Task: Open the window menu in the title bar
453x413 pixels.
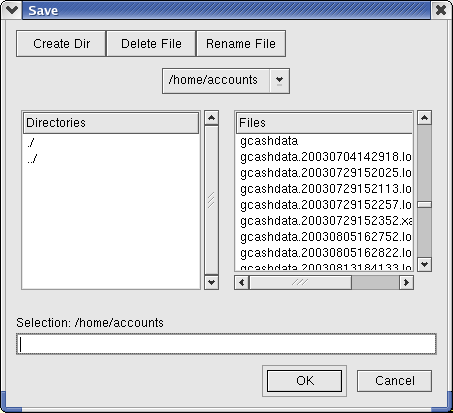Action: (12, 10)
